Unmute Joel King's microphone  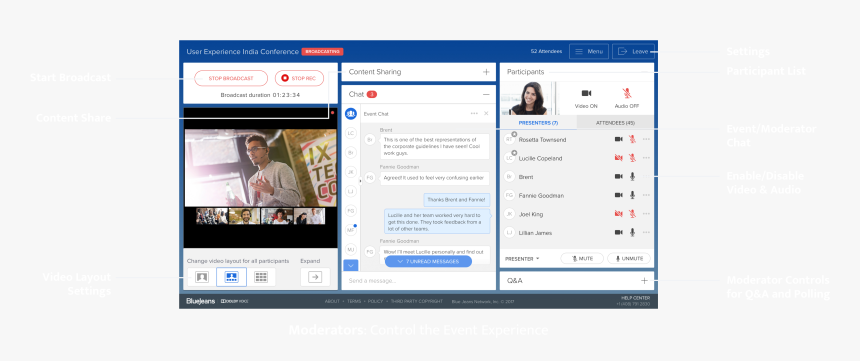[632, 214]
